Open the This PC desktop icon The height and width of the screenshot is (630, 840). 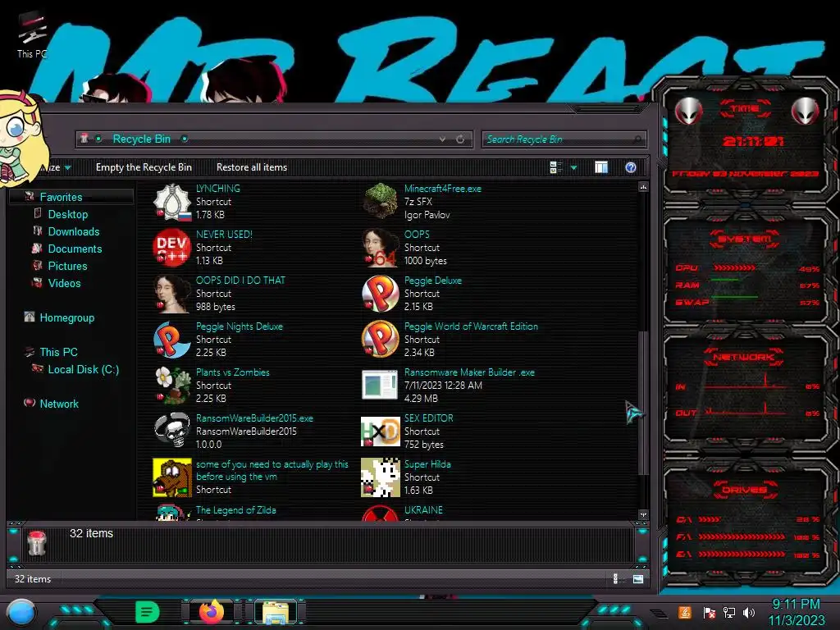(x=32, y=36)
